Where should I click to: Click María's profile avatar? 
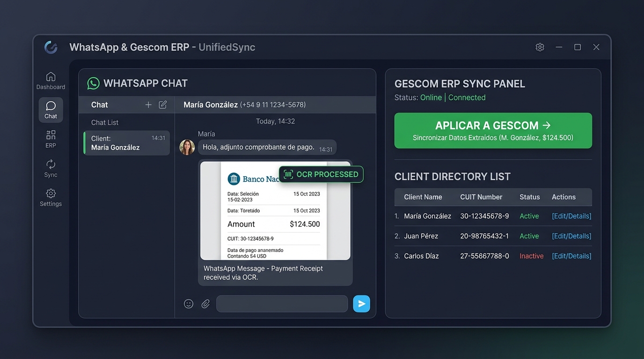click(x=187, y=147)
